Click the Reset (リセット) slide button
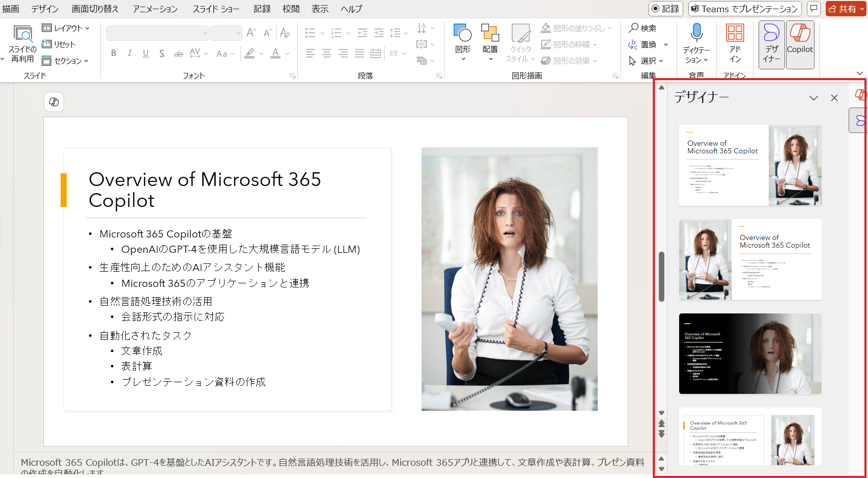Viewport: 868px width, 478px height. pos(59,44)
